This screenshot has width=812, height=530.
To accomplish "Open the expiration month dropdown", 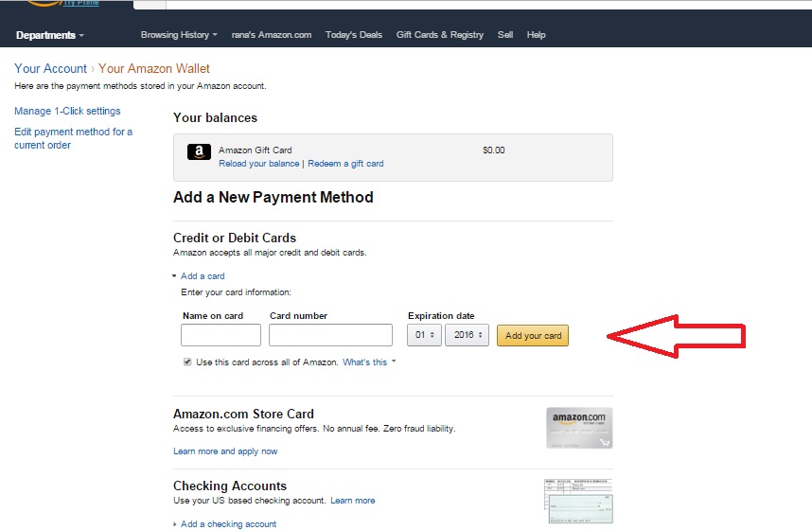I will [x=424, y=335].
